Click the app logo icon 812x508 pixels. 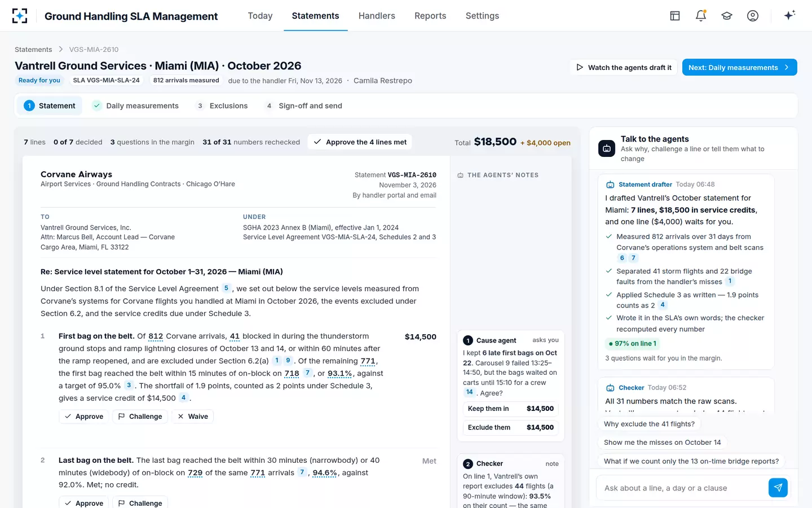[x=20, y=16]
